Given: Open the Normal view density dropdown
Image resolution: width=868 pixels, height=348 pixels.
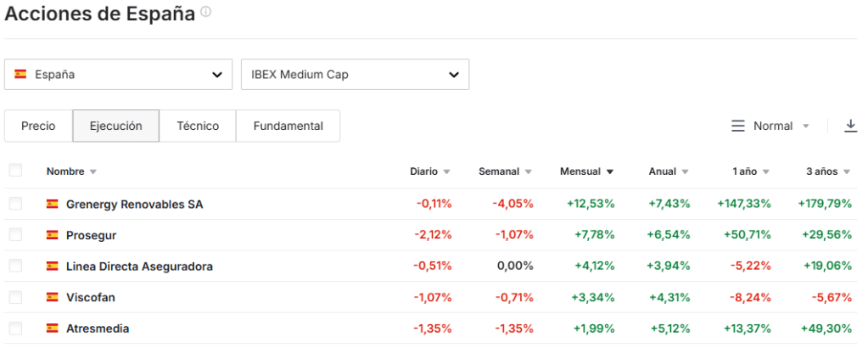Looking at the screenshot, I should [770, 126].
